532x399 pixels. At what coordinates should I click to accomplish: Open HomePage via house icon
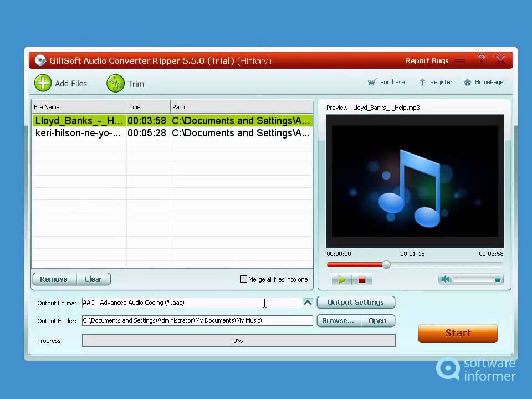pos(468,82)
